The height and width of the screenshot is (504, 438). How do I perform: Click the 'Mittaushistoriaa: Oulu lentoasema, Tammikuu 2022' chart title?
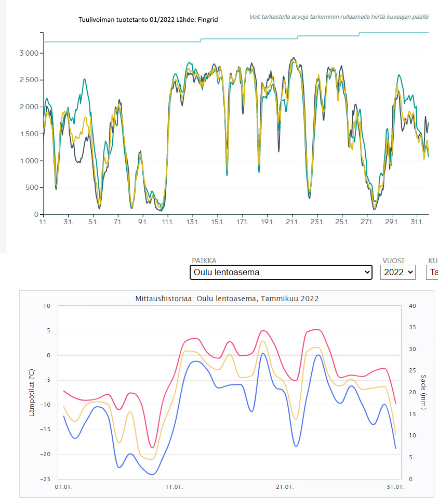tap(227, 299)
